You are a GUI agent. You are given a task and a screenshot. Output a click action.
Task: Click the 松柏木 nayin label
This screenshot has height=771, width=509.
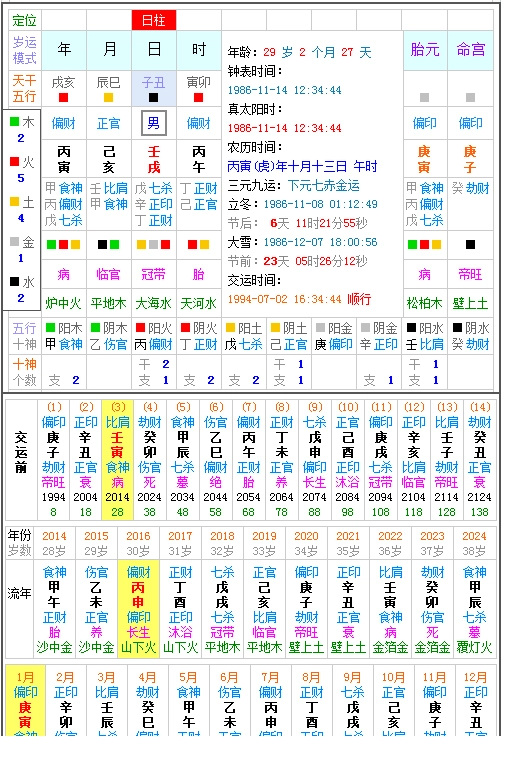point(424,303)
